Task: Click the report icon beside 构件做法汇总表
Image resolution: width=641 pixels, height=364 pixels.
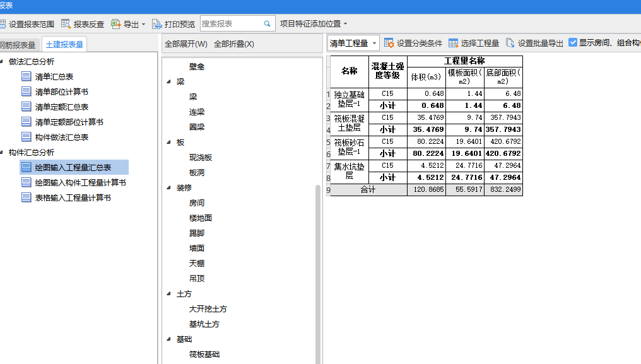Action: click(x=26, y=137)
